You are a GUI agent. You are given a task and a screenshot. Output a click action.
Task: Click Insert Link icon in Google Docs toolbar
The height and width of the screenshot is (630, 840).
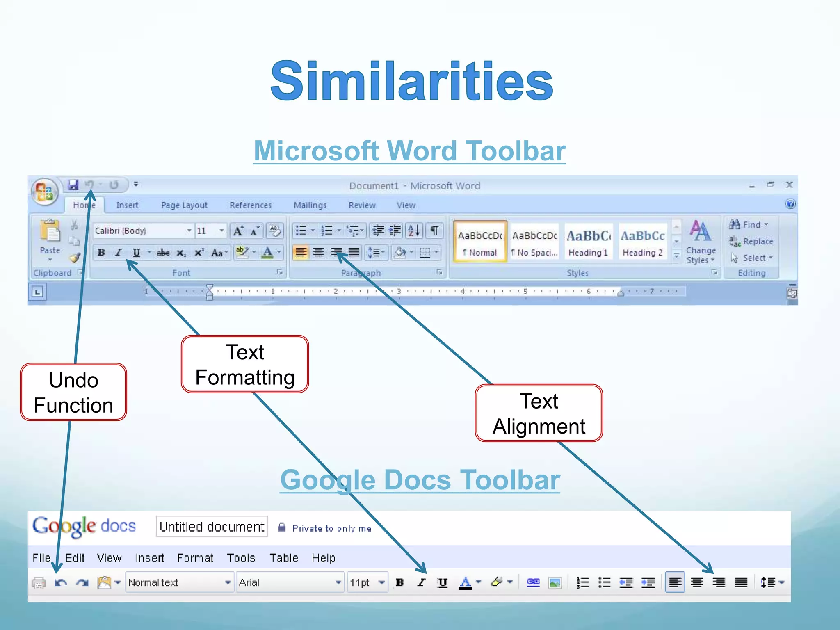533,582
